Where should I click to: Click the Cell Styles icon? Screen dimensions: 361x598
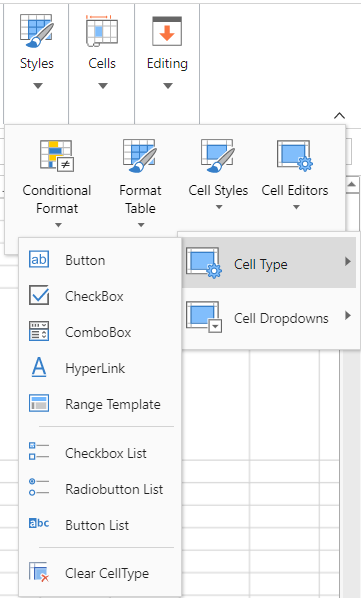click(217, 156)
